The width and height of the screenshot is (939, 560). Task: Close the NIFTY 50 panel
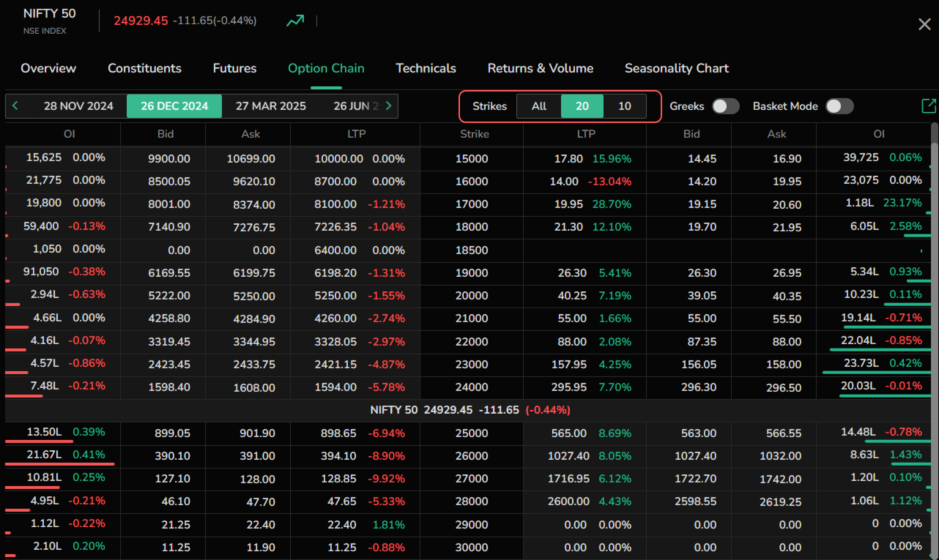click(x=924, y=24)
